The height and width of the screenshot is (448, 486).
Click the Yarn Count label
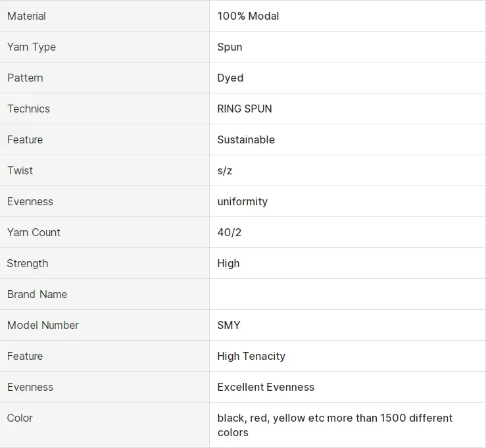tap(34, 232)
